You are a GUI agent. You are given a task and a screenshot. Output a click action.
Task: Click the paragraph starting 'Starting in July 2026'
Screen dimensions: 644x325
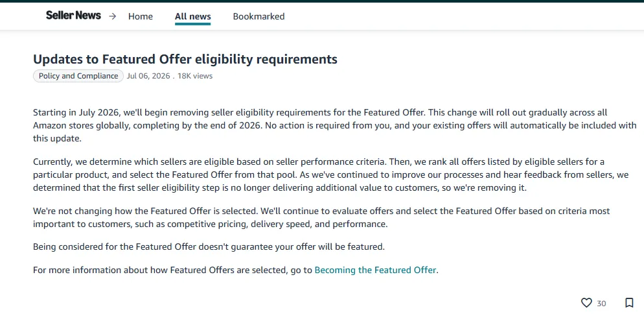tap(335, 125)
